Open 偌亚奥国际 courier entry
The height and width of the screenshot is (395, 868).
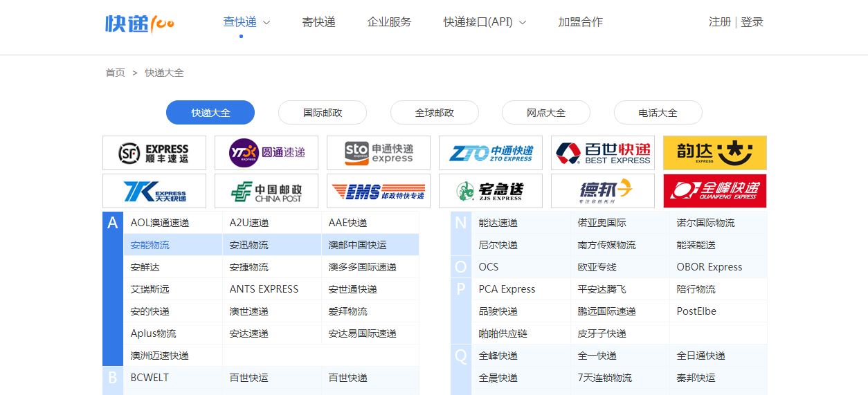[x=602, y=223]
